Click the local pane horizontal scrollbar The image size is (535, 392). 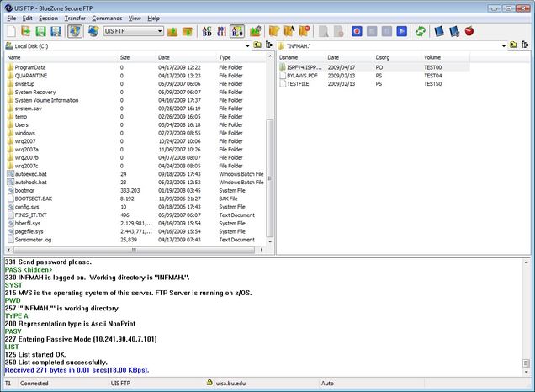(134, 250)
